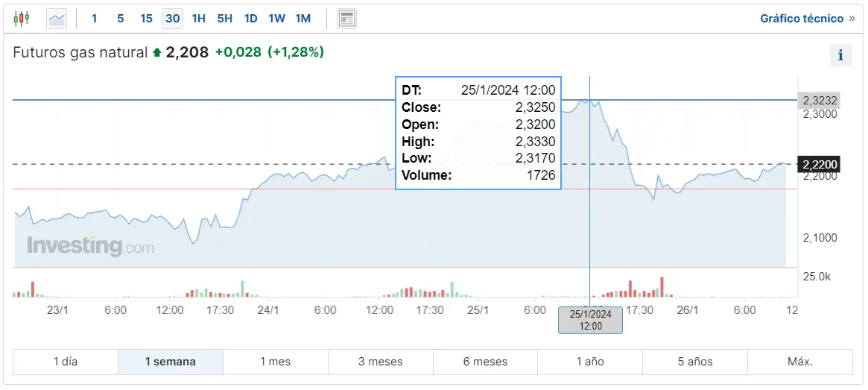This screenshot has height=390, width=868.
Task: Switch to the 1 día range tab
Action: pos(66,362)
